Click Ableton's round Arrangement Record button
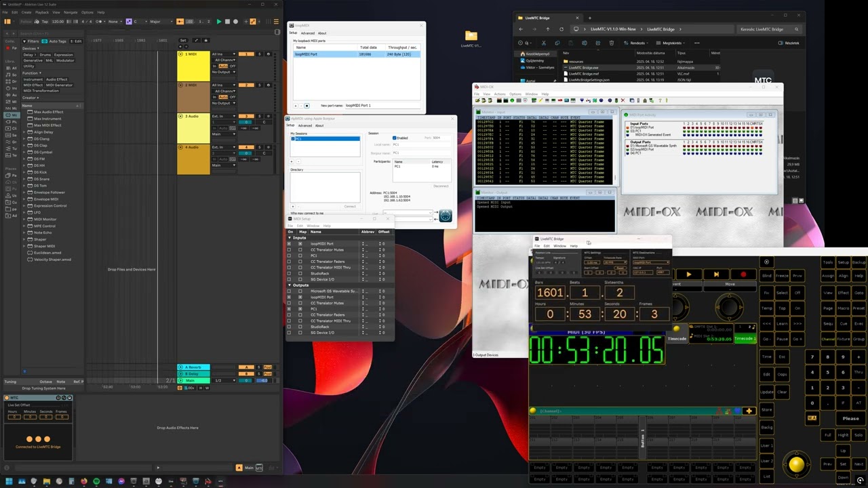This screenshot has width=868, height=488. (235, 22)
